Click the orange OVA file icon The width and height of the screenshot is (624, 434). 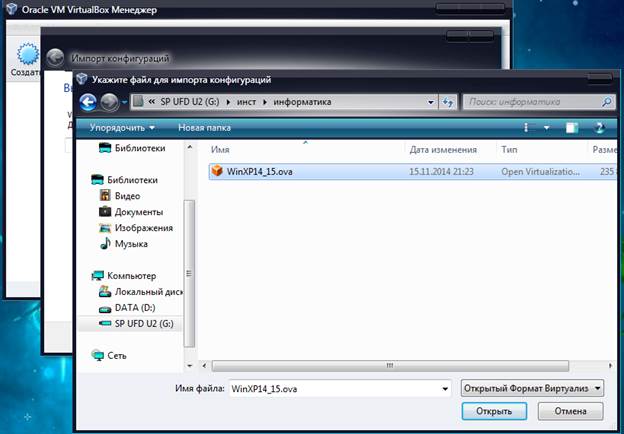pyautogui.click(x=217, y=171)
